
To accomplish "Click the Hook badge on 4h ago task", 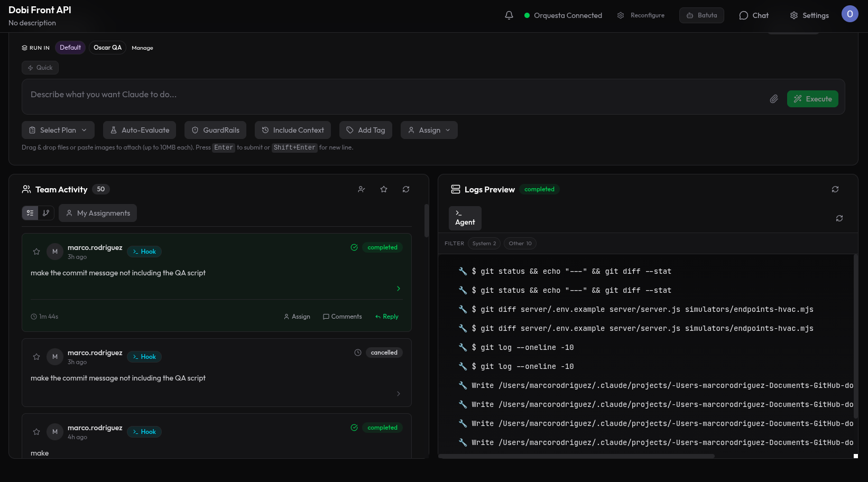I will click(144, 432).
